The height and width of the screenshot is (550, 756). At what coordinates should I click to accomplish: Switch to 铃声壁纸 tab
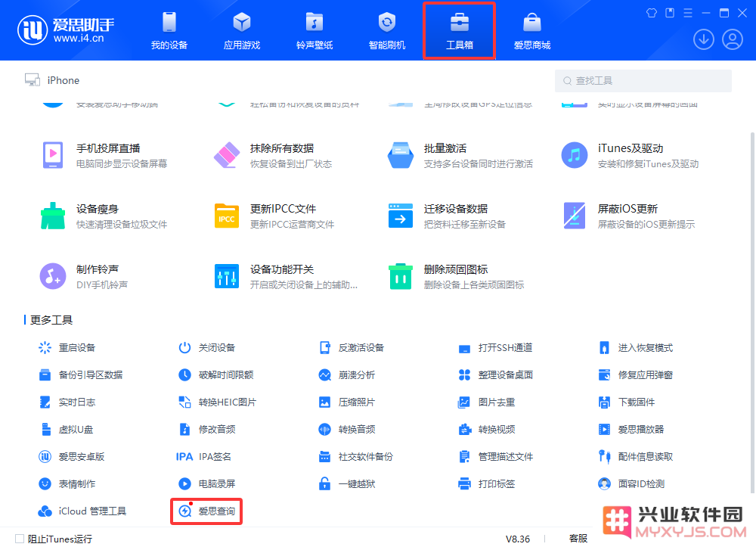314,31
